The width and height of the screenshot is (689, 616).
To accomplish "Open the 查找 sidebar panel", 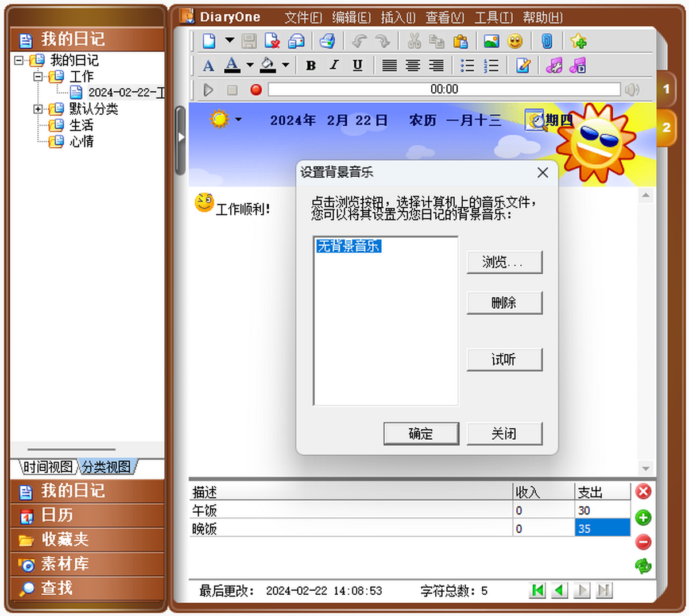I will click(x=87, y=588).
